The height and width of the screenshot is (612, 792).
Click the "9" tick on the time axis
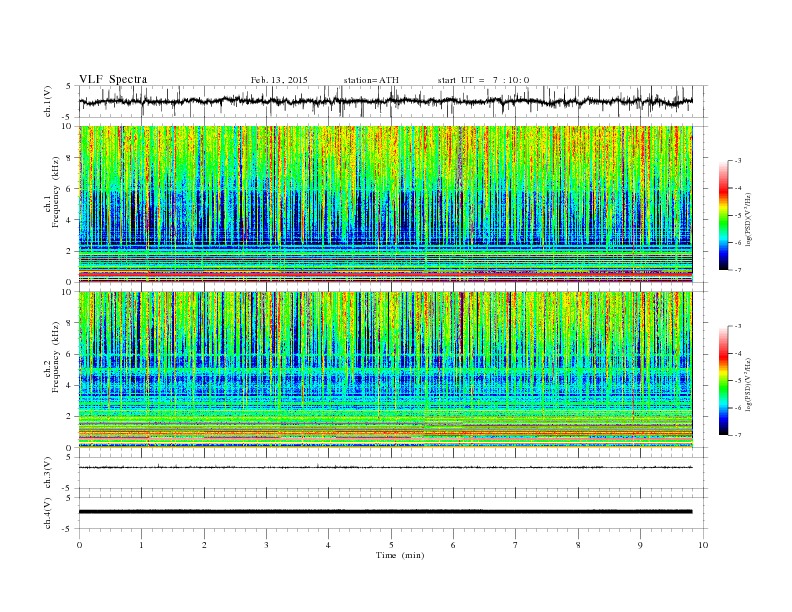coord(640,545)
